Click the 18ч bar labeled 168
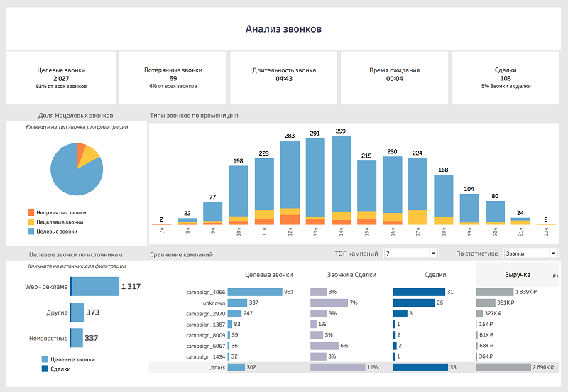 443,200
